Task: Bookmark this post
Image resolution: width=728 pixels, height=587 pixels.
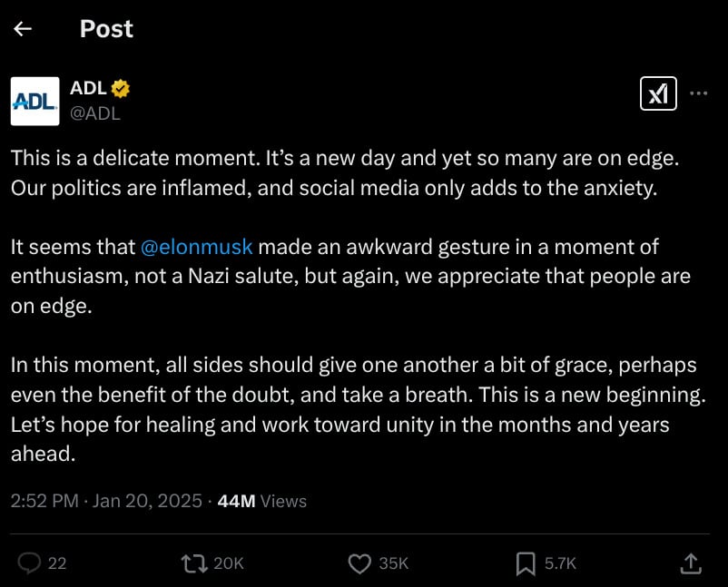Action: 525,563
